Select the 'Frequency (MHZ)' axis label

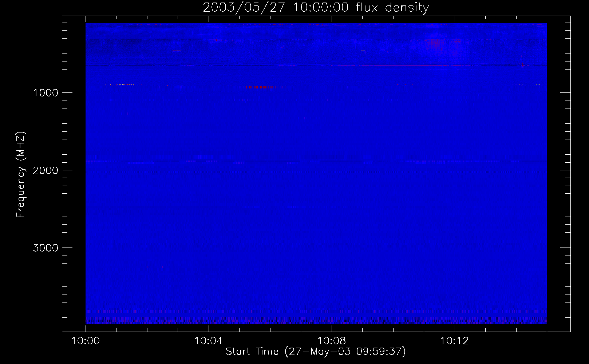point(21,175)
